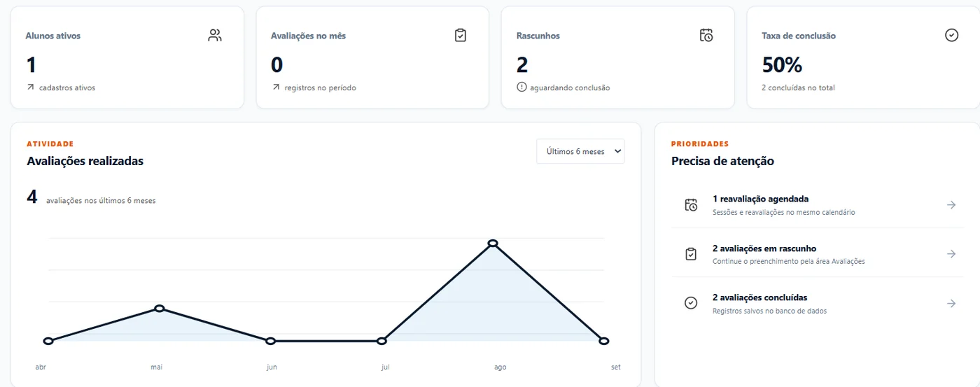Open 2 avaliações concluídas priority item

coord(817,303)
